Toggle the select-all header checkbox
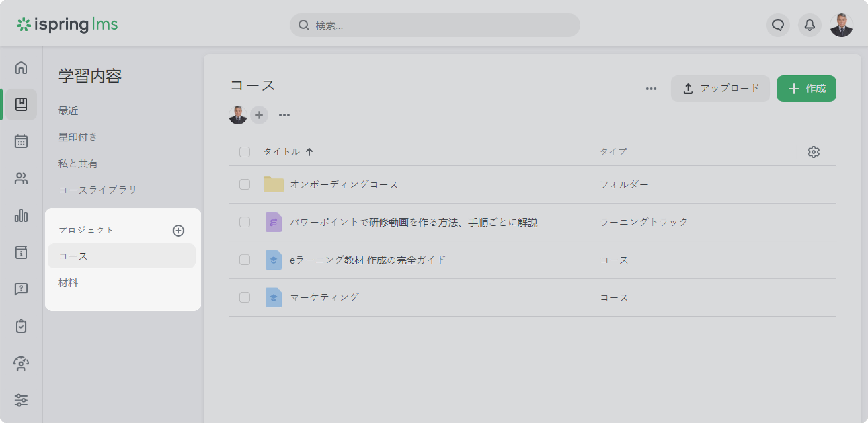The image size is (868, 423). [244, 152]
